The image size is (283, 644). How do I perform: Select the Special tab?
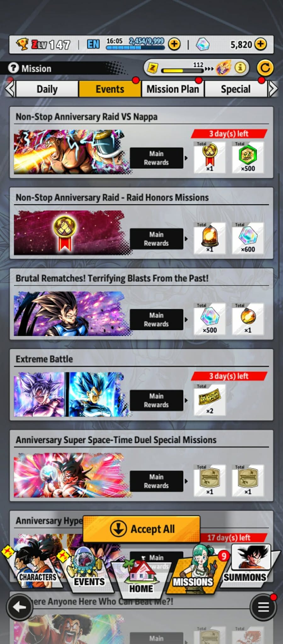click(236, 89)
